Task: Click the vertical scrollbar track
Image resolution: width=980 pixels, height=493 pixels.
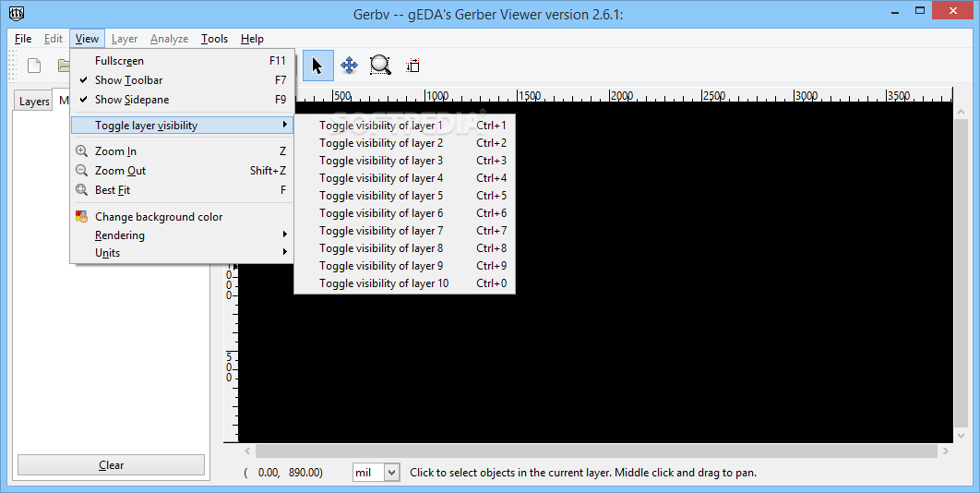Action: click(962, 274)
